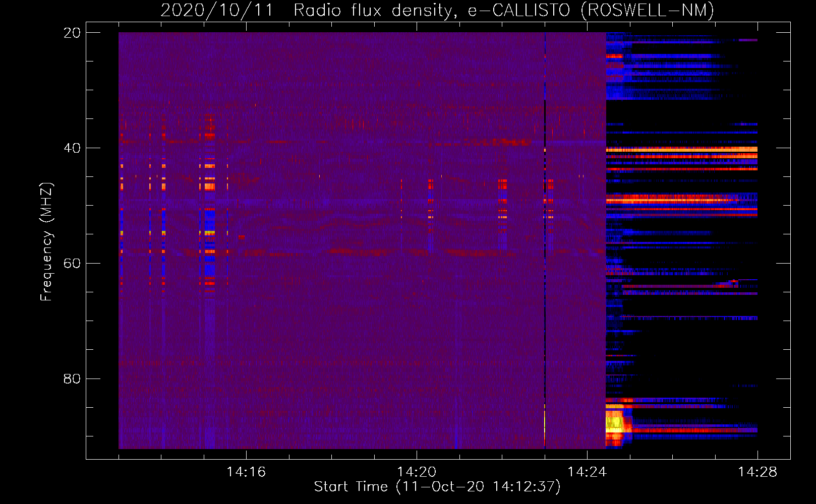Screen dimensions: 816x504
Task: Click the time tick label '14:16'
Action: 246,472
